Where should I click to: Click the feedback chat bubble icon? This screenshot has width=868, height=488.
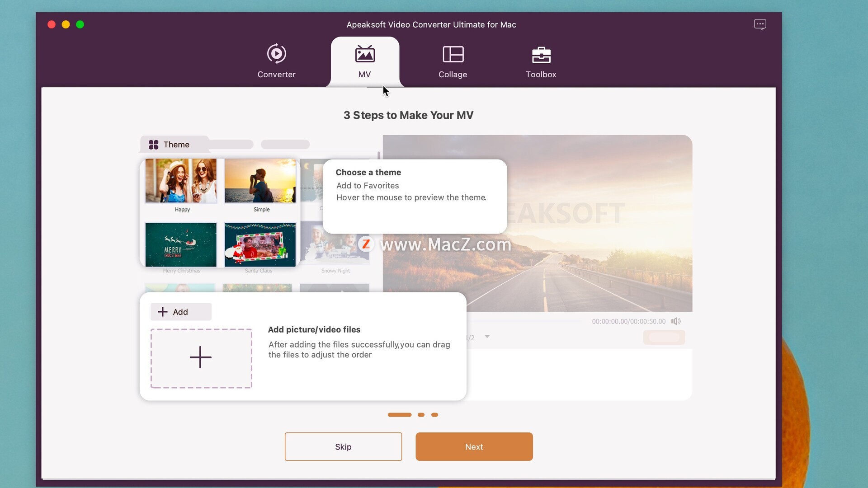click(x=760, y=24)
